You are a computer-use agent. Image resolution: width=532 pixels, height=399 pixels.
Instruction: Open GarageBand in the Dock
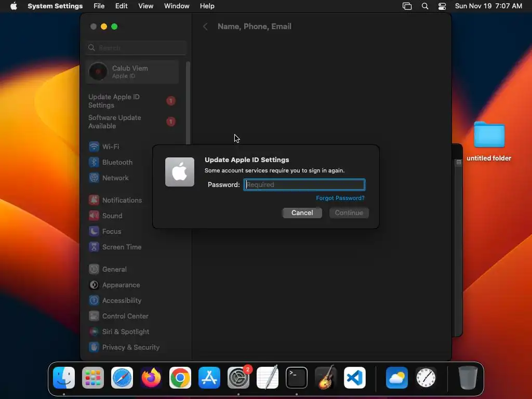coord(326,378)
